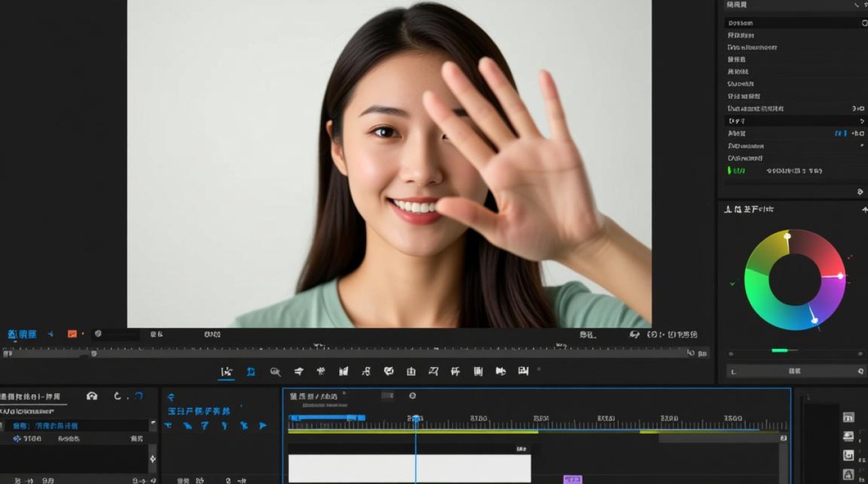Toggle the small switch in the timeline header
The width and height of the screenshot is (868, 484).
click(x=387, y=396)
